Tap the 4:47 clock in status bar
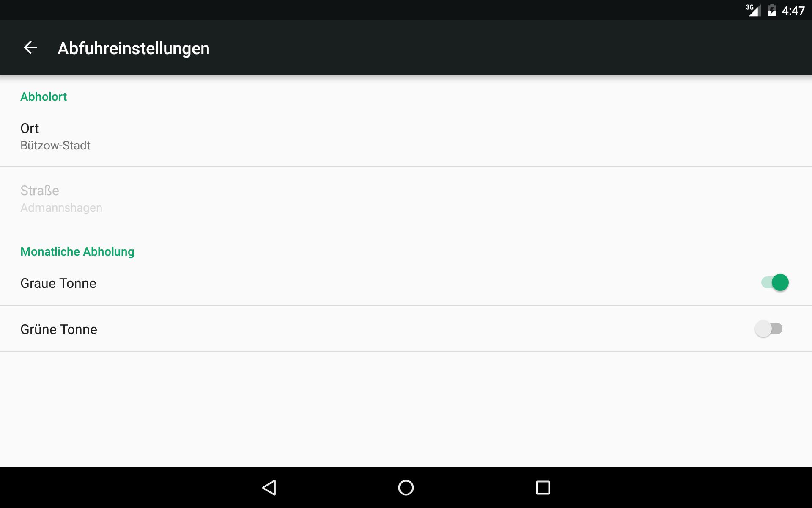This screenshot has height=508, width=812. click(x=793, y=11)
